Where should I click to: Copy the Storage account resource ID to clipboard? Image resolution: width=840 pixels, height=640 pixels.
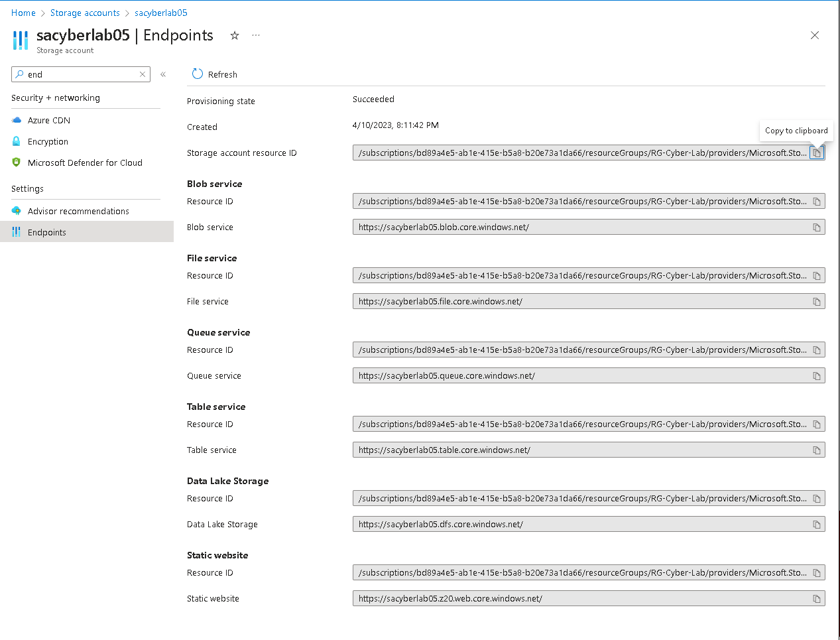coord(816,153)
